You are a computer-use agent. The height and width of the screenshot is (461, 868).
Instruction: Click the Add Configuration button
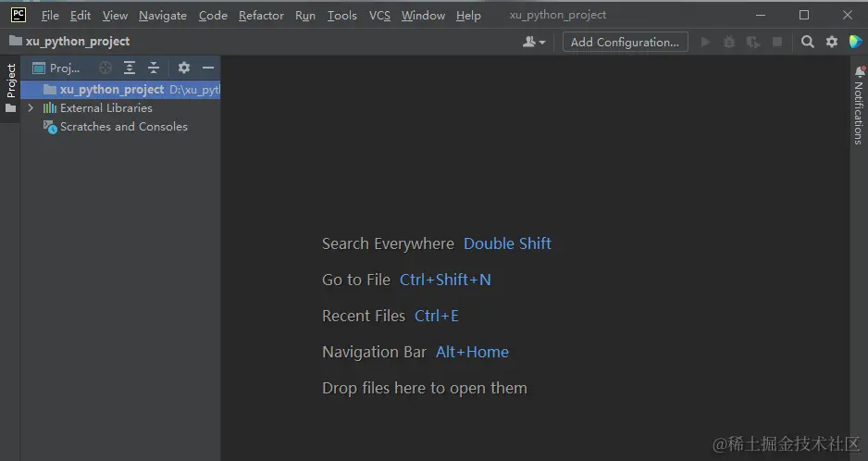(625, 42)
